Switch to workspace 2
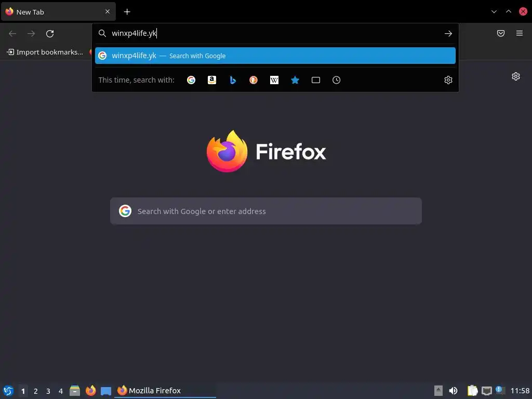Image resolution: width=532 pixels, height=399 pixels. coord(36,391)
